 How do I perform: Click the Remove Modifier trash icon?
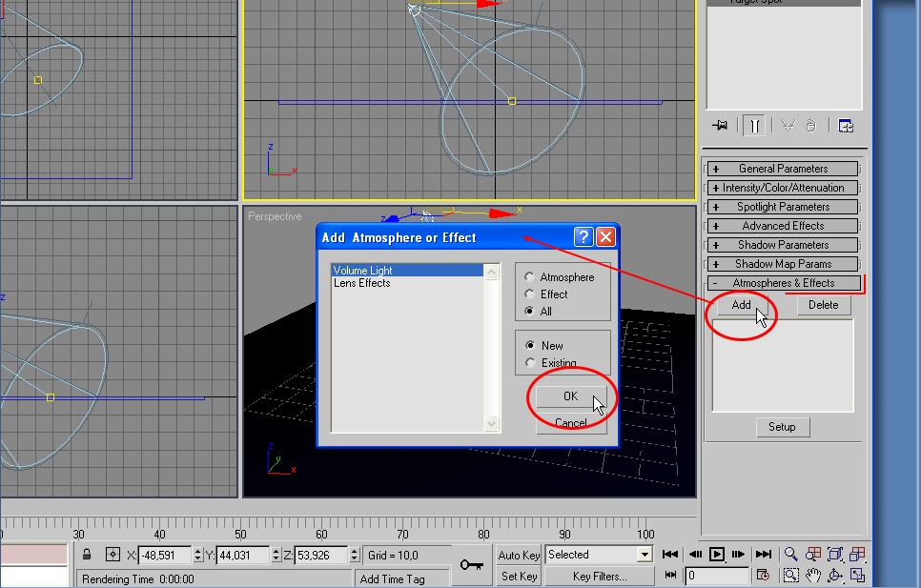[811, 126]
